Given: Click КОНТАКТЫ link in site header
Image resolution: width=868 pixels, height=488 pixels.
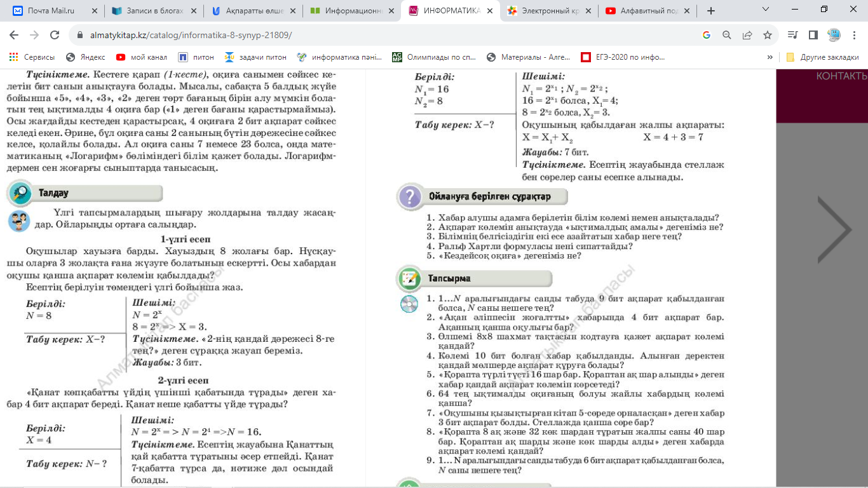Looking at the screenshot, I should point(841,76).
